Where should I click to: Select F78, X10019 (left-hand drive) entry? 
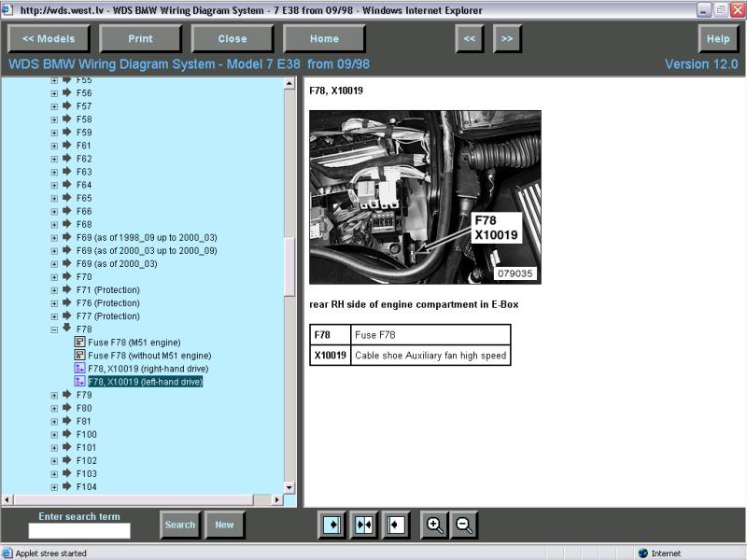point(145,382)
